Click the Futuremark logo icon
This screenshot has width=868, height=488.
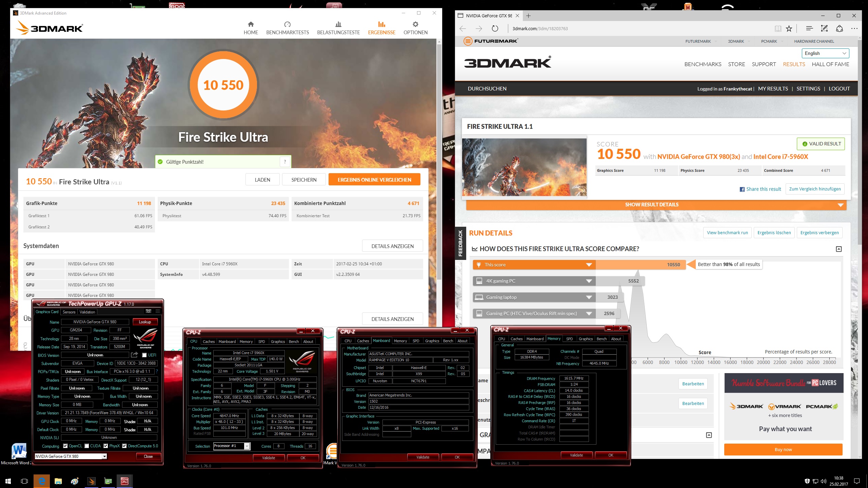(468, 41)
